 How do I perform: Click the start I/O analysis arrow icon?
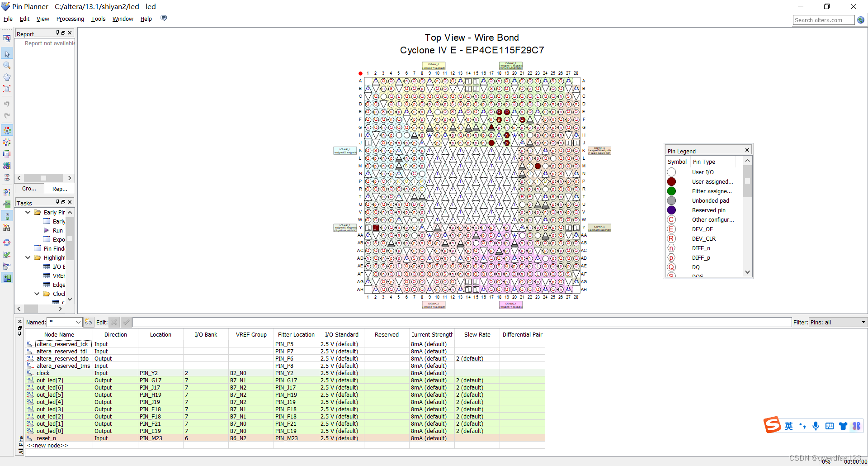7,266
